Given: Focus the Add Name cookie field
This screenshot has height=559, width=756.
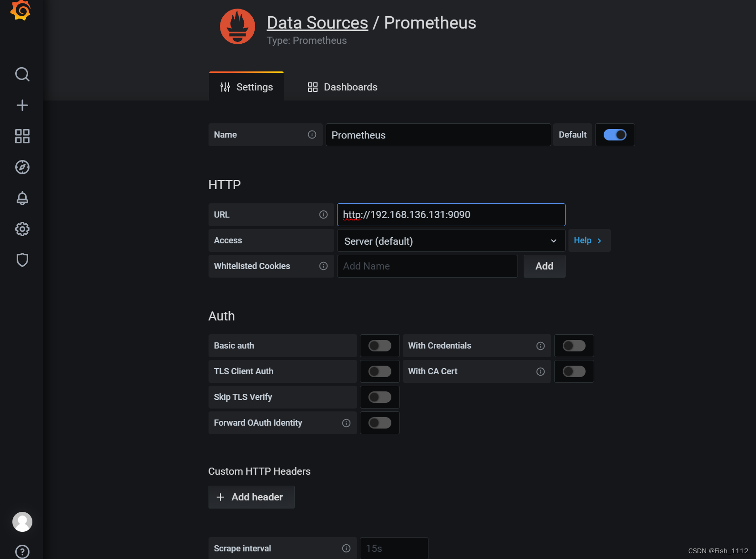Looking at the screenshot, I should tap(427, 266).
